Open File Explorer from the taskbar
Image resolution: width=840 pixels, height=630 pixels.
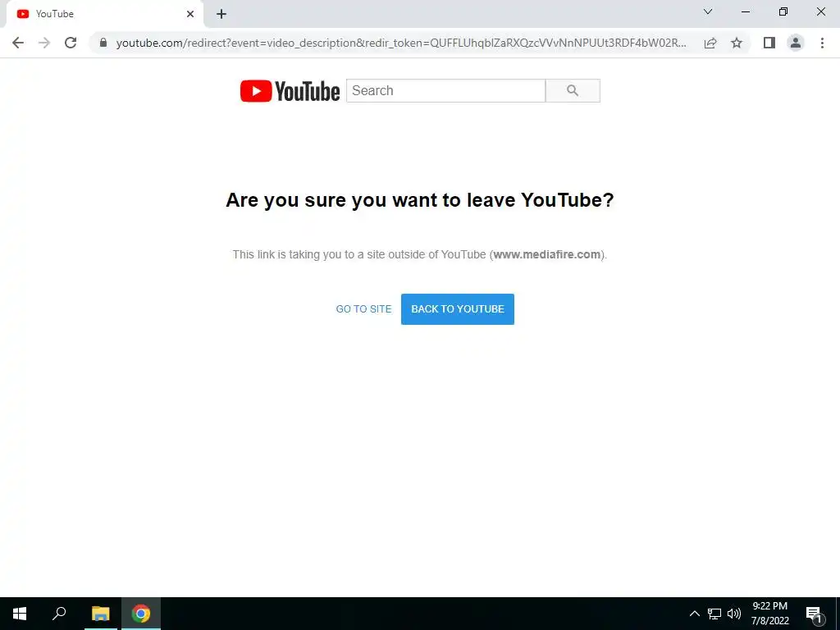tap(100, 614)
